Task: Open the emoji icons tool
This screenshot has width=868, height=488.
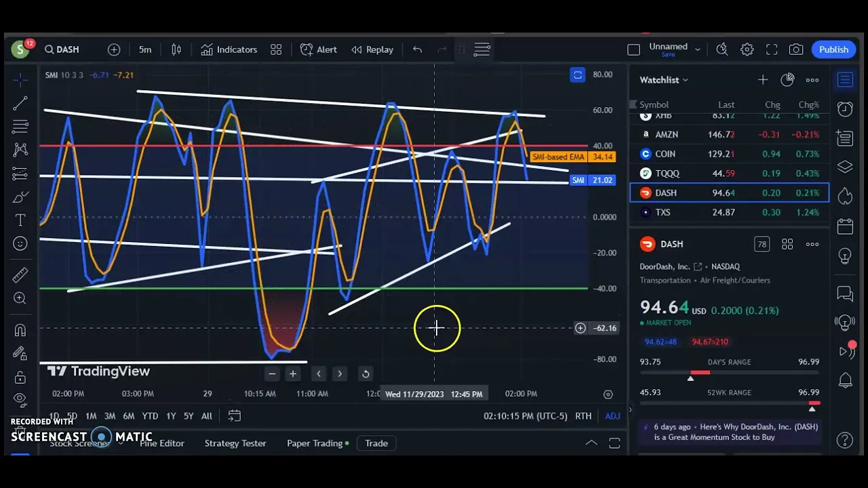Action: 20,244
